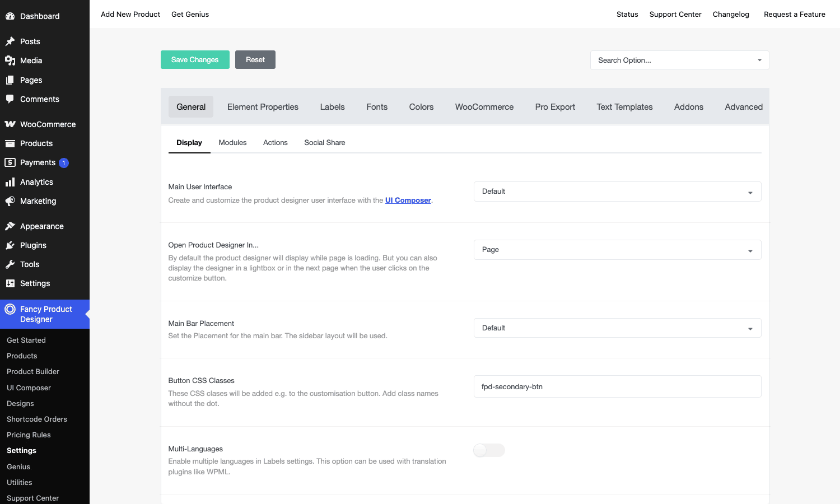Click the Settings sliders icon in sidebar

point(10,283)
